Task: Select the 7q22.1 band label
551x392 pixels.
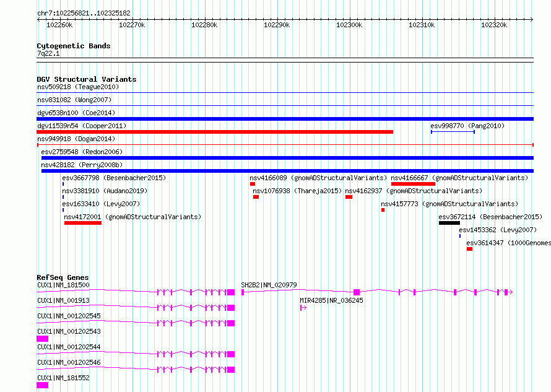Action: coord(48,53)
